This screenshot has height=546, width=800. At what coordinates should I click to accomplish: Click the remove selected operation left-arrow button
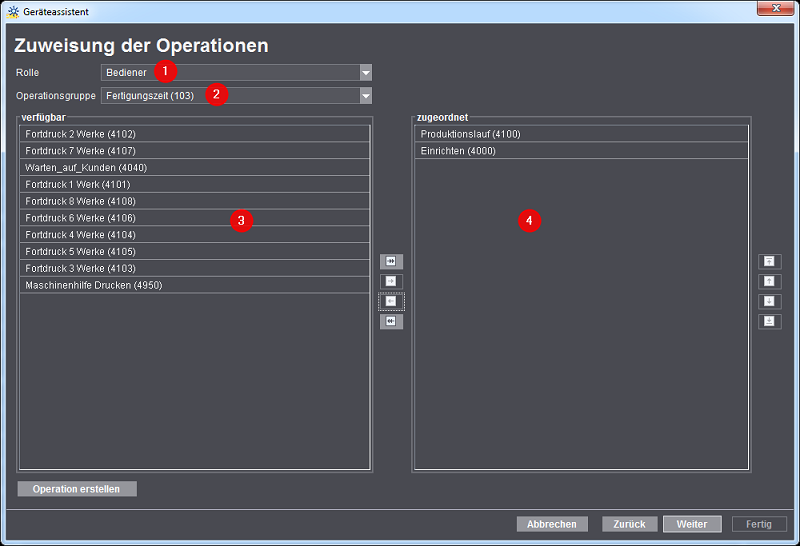coord(390,301)
